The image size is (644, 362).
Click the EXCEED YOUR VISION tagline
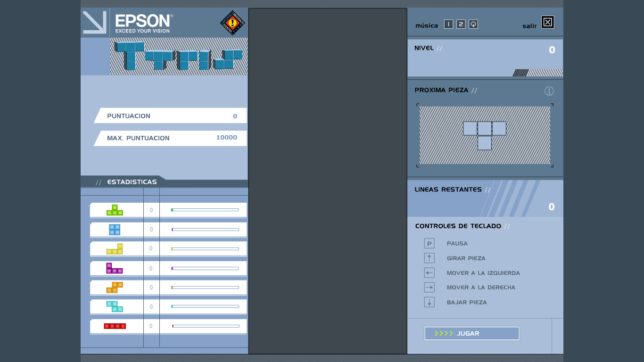click(142, 31)
